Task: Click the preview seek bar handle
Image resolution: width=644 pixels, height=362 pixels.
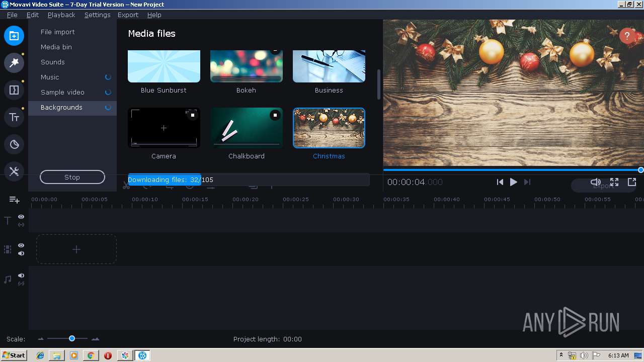Action: point(640,170)
